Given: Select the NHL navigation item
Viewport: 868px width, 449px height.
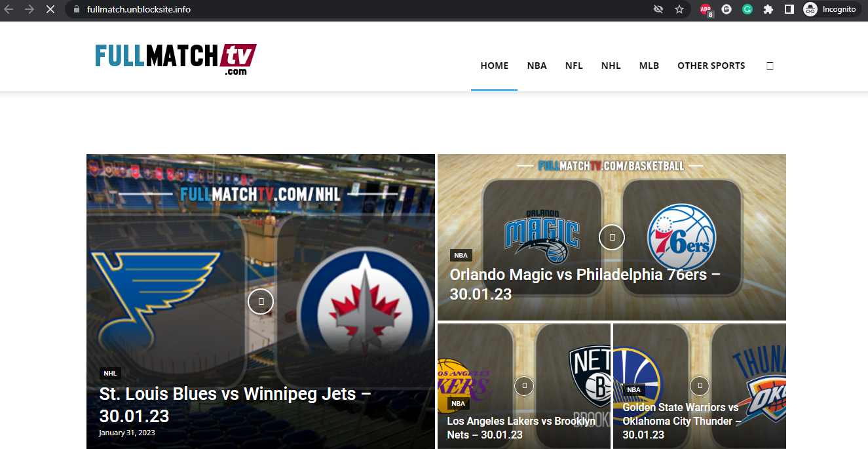Looking at the screenshot, I should tap(611, 66).
